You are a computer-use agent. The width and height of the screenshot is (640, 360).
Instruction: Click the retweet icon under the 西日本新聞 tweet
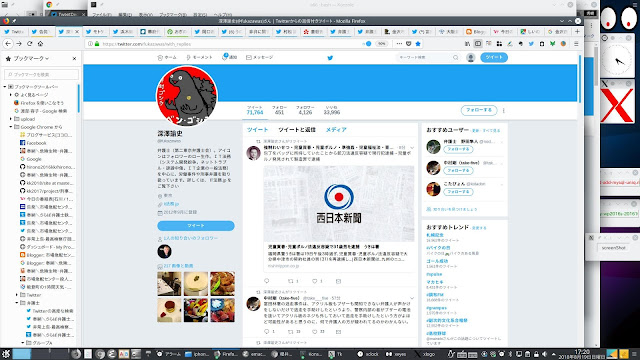[x=291, y=281]
